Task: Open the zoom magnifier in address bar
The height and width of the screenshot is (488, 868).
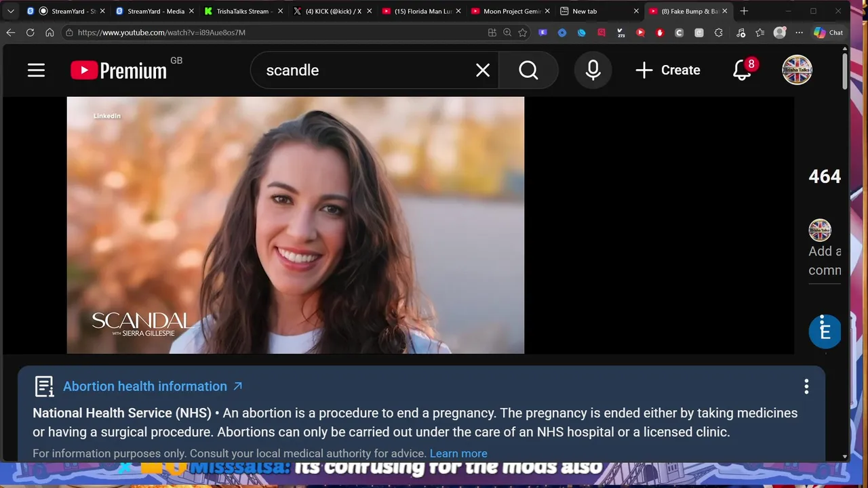Action: pos(507,33)
